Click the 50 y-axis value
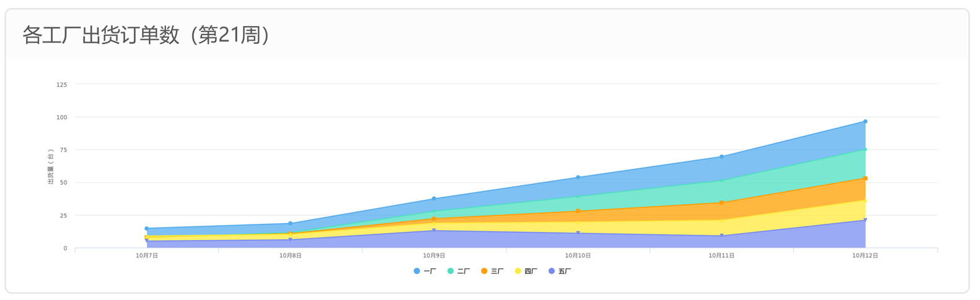The image size is (980, 300). point(64,182)
